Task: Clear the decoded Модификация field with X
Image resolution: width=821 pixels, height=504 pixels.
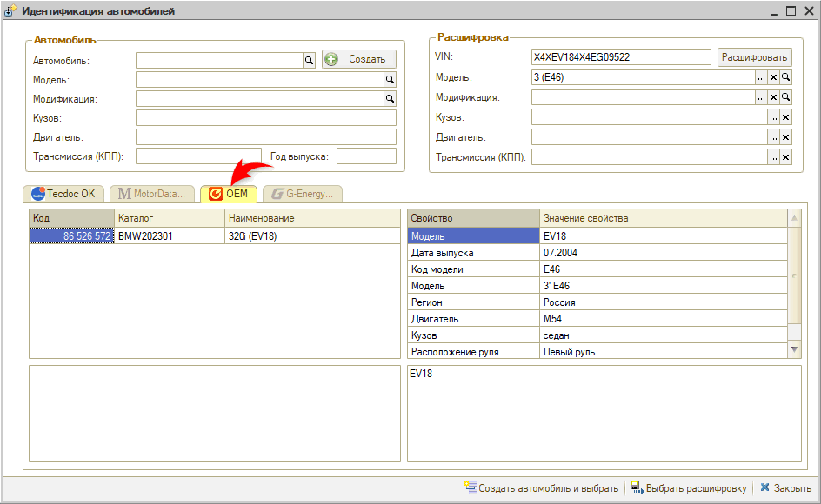Action: tap(773, 97)
